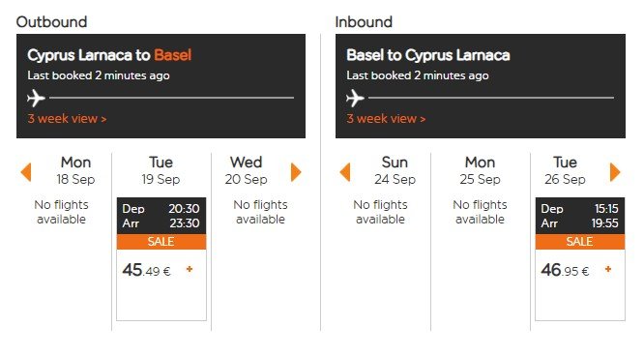
Task: Click the plus star beside the 46.95 € price
Action: pyautogui.click(x=608, y=269)
